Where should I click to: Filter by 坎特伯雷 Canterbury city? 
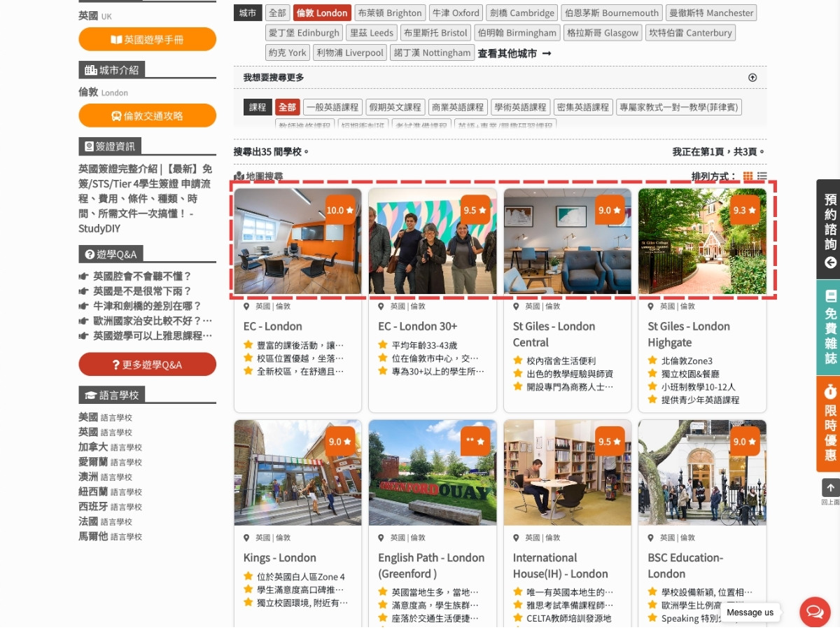point(690,32)
